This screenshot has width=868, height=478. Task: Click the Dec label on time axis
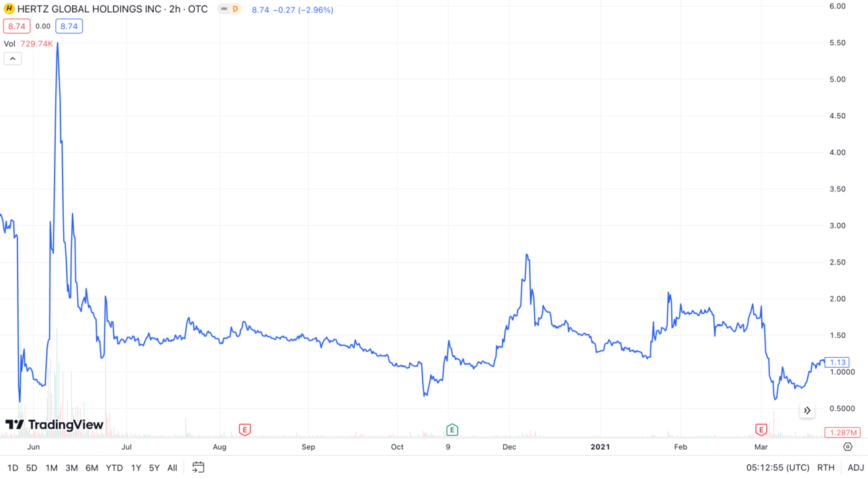pos(509,447)
